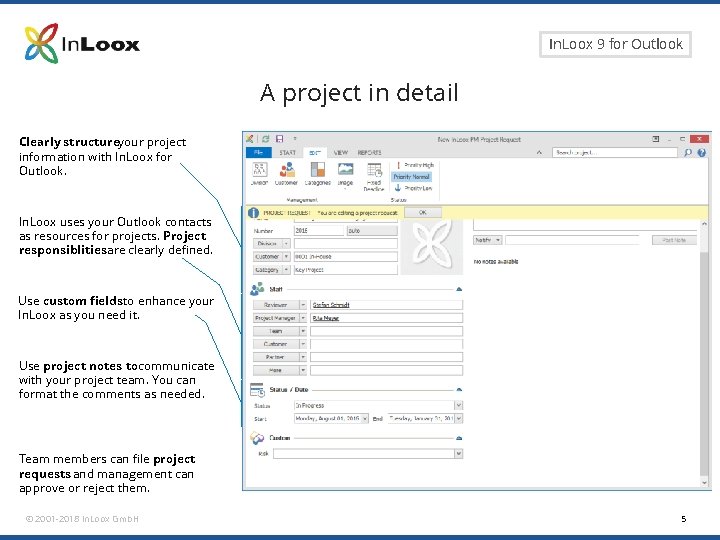Switch to the REPORTS tab
The width and height of the screenshot is (720, 540).
click(x=369, y=152)
